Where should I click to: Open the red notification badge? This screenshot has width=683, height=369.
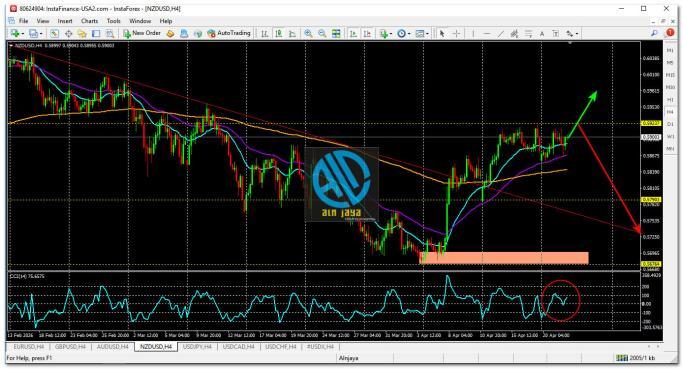[x=670, y=33]
